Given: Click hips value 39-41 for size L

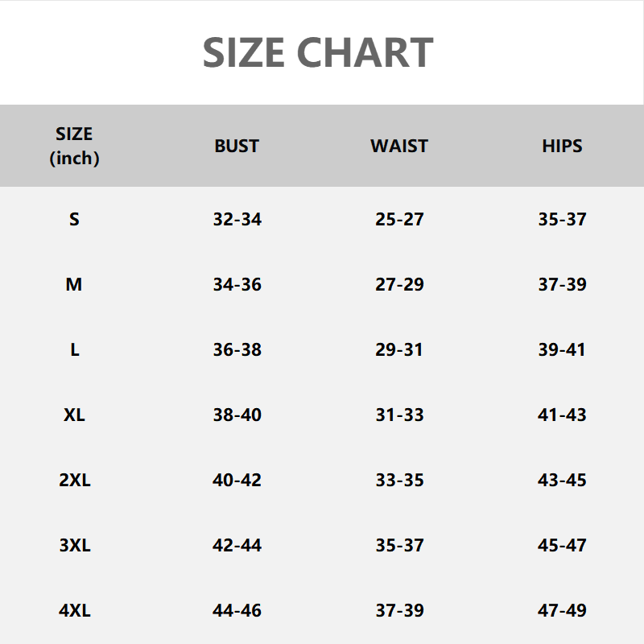Looking at the screenshot, I should [x=562, y=349].
